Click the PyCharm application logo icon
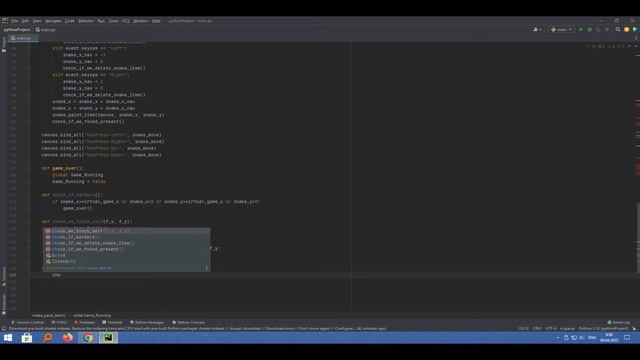Screen dimensions: 640x360 (x=4, y=21)
